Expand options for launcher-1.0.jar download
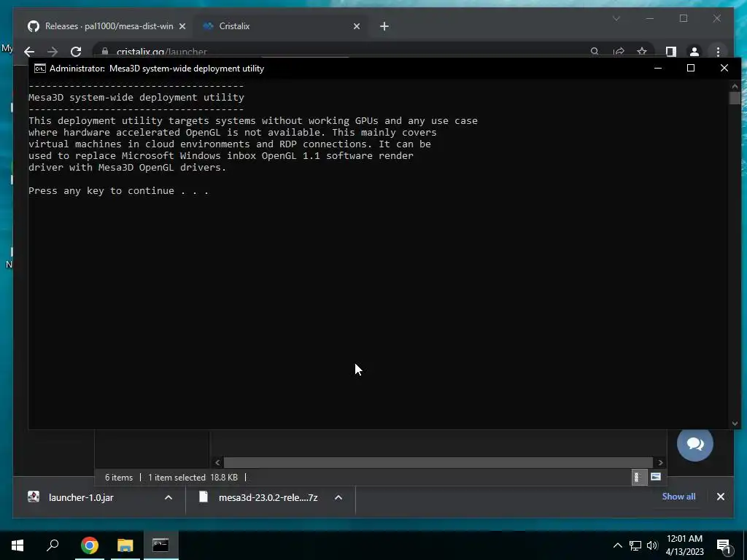Viewport: 747px width, 560px height. 169,497
